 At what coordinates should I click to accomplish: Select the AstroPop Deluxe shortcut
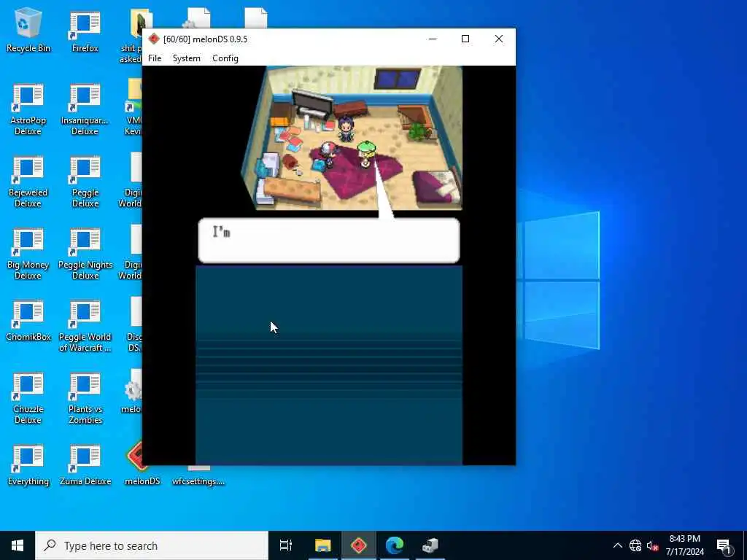point(28,109)
